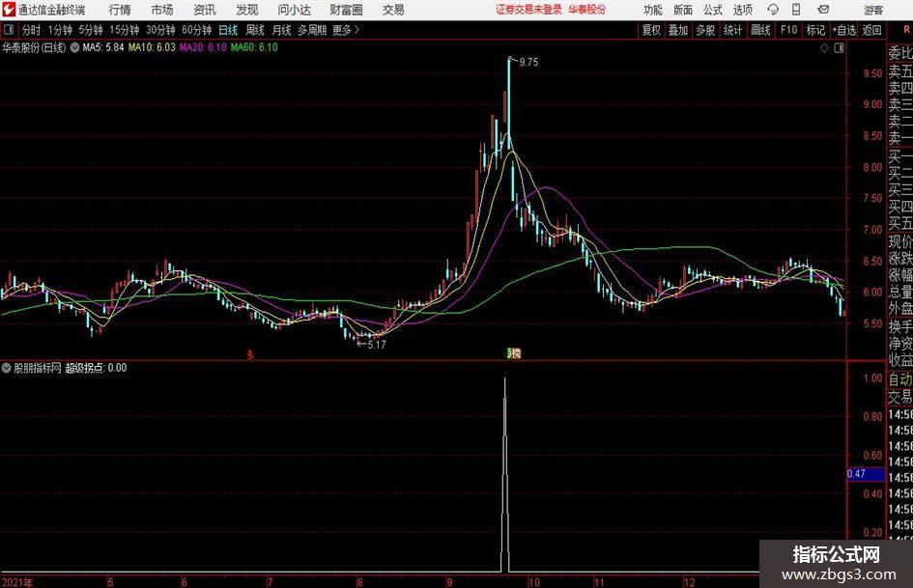913x588 pixels.
Task: Click the 画线 drawing tools button
Action: [760, 30]
